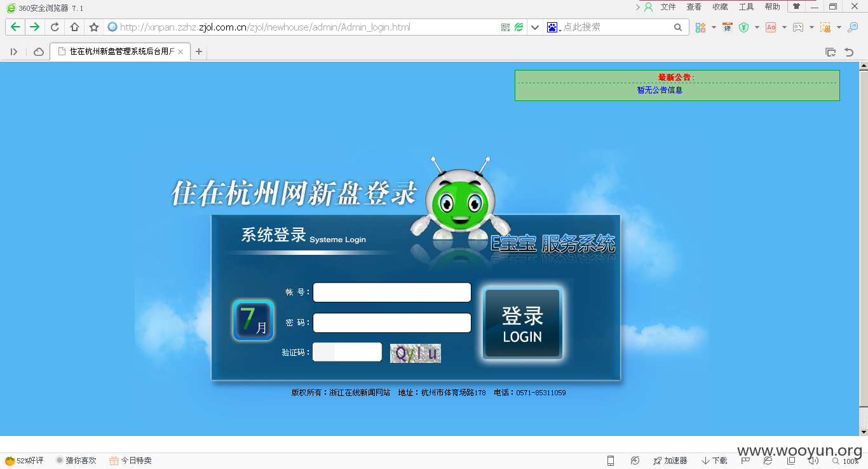This screenshot has height=469, width=868.
Task: Expand the address bar history dropdown
Action: coord(535,27)
